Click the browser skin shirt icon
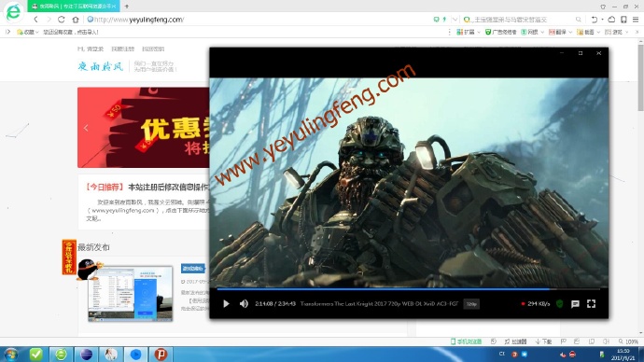 (x=603, y=7)
